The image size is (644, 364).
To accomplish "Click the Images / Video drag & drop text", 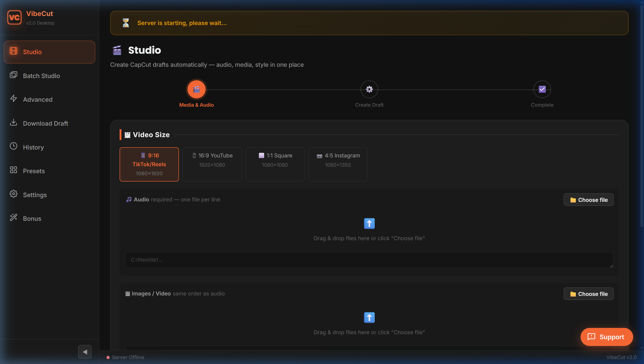I will [369, 332].
